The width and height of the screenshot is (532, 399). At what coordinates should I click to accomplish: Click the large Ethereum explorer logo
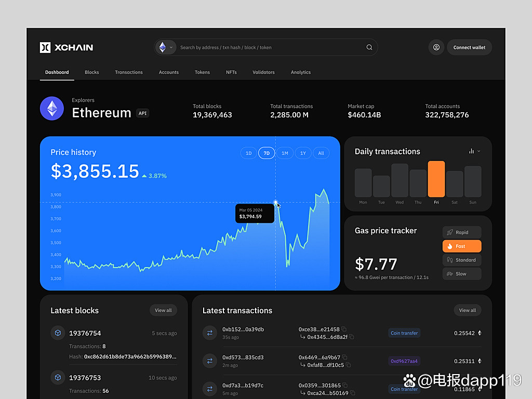(52, 109)
